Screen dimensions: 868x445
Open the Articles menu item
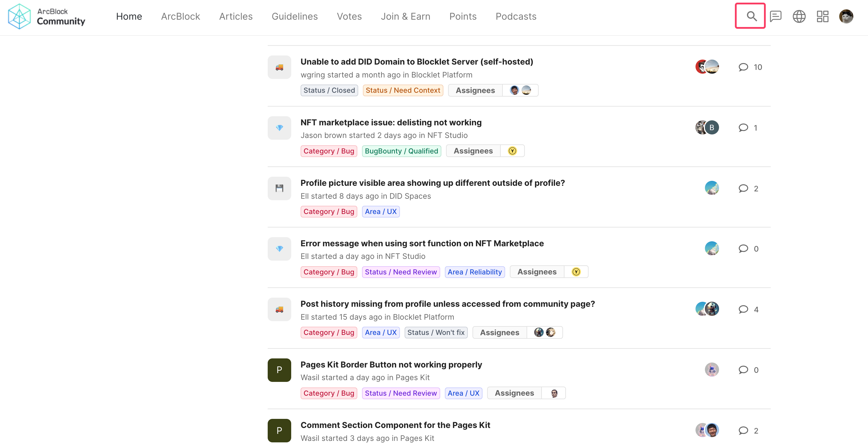[x=236, y=16]
